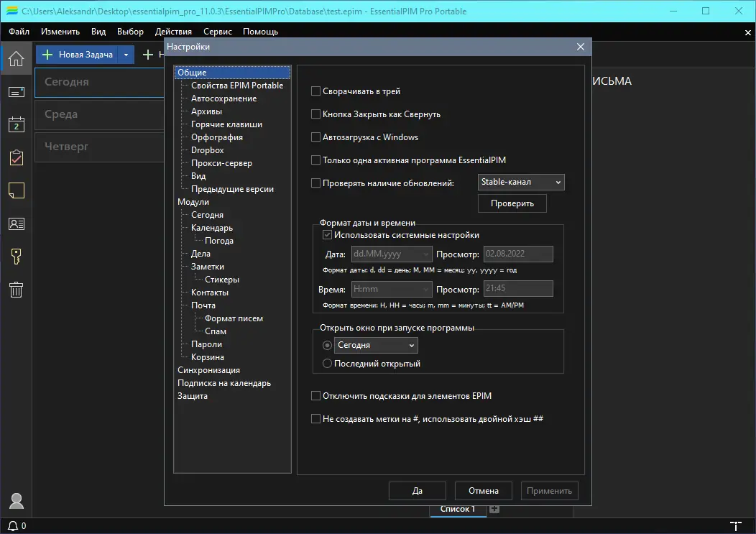Open the Выбор menu
756x534 pixels.
point(130,32)
